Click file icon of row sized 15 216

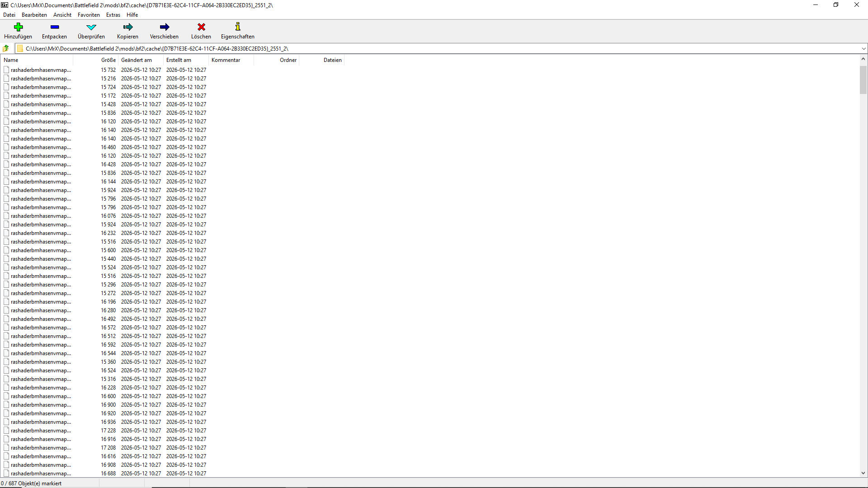[x=6, y=79]
